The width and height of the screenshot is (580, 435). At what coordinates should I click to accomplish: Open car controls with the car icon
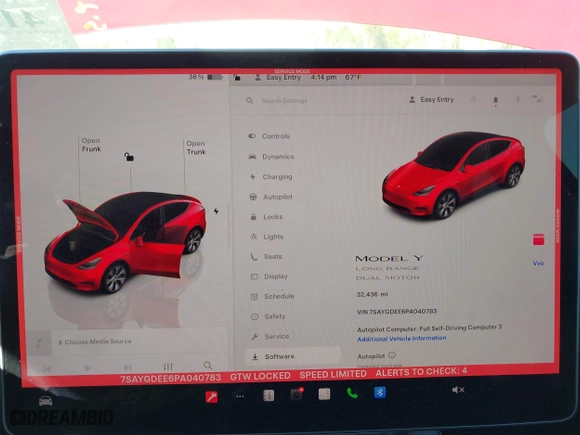click(45, 401)
